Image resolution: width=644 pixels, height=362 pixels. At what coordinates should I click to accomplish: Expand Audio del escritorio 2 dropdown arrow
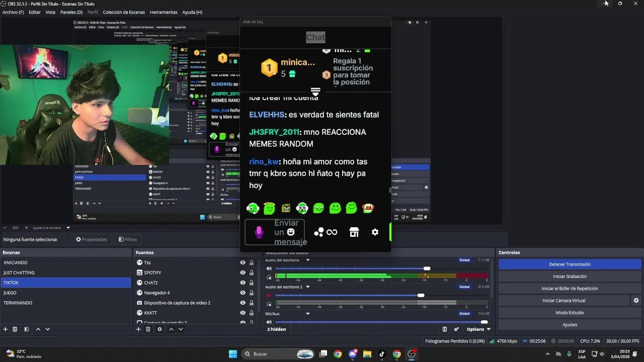coord(308,287)
